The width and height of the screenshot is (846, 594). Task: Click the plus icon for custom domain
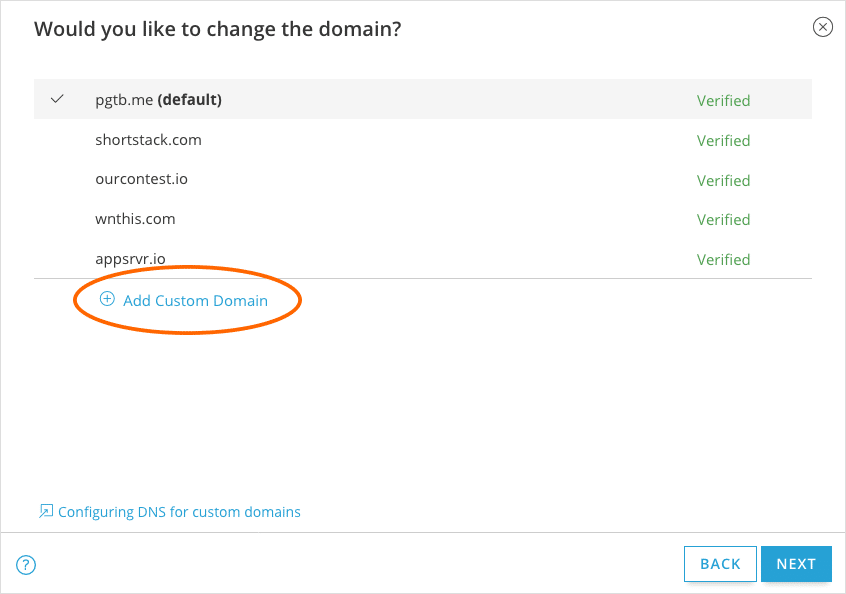click(x=107, y=299)
